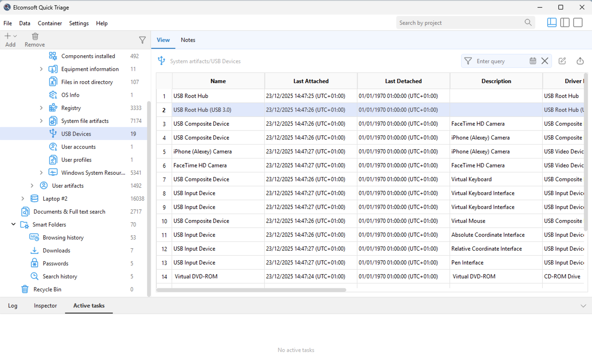The image size is (592, 364).
Task: Switch to side-panel layout view
Action: point(564,23)
